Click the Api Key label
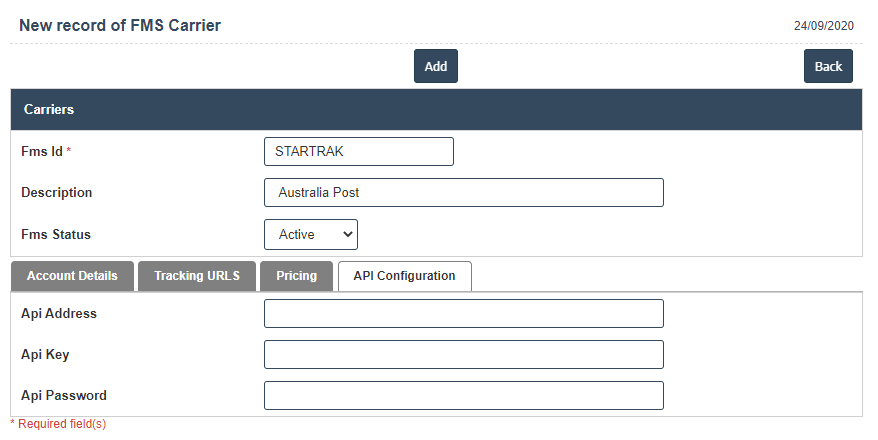The height and width of the screenshot is (440, 878). point(45,354)
